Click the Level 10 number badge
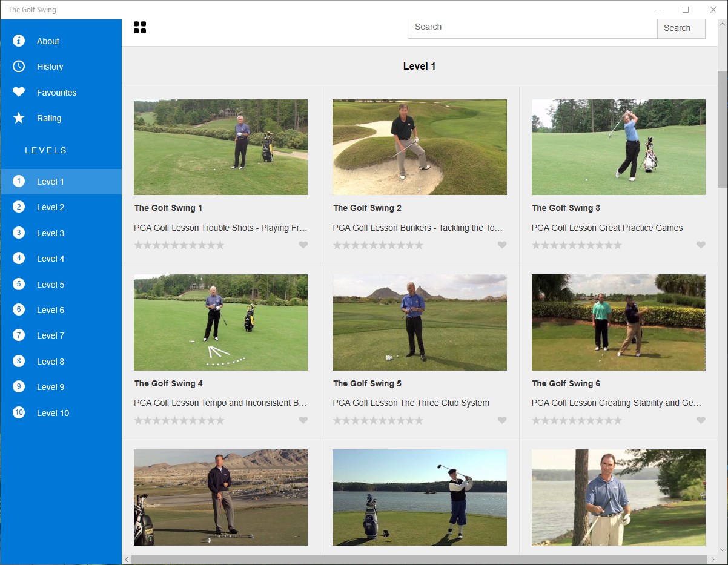 coord(19,412)
